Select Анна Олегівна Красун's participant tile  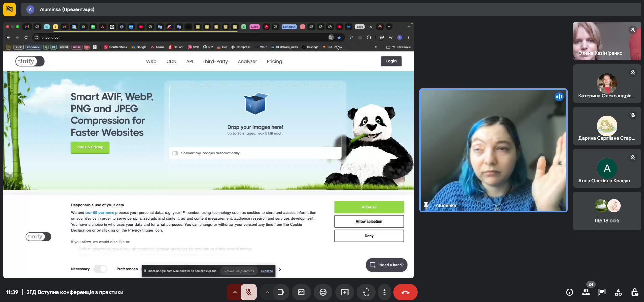[x=607, y=168]
